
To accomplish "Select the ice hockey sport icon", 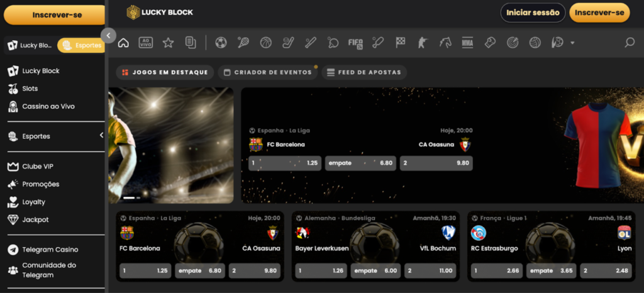I will (x=288, y=43).
